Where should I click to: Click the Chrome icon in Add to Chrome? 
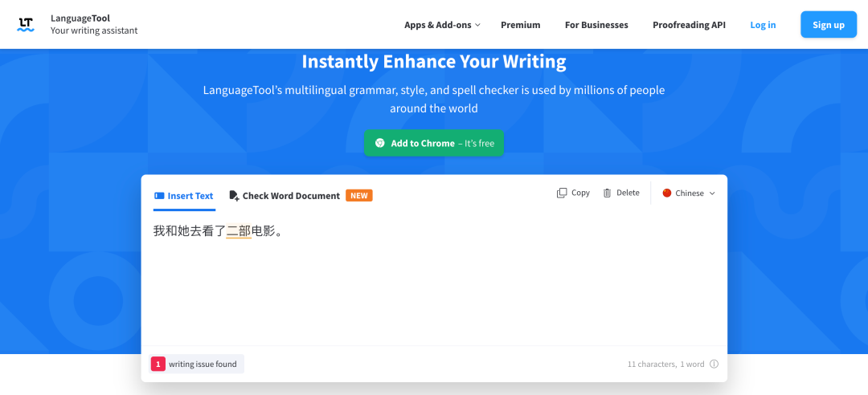click(379, 143)
